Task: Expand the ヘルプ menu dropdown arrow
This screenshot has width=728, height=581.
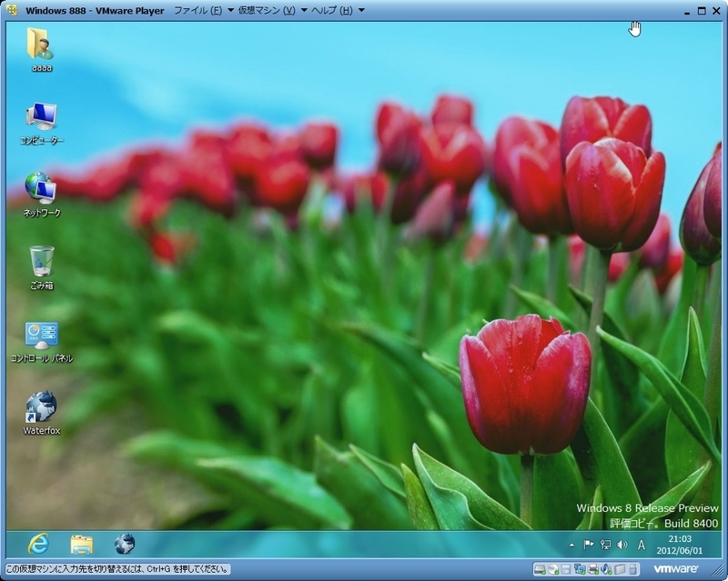Action: coord(361,10)
